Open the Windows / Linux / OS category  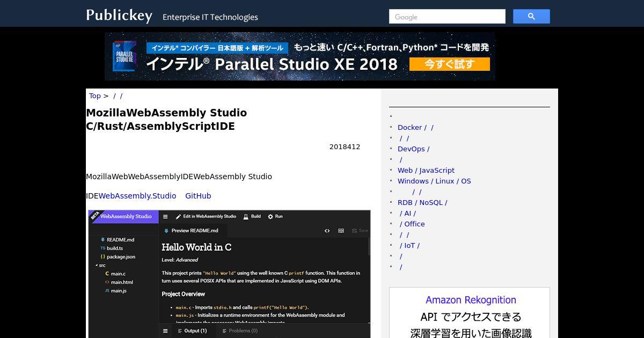pos(434,181)
